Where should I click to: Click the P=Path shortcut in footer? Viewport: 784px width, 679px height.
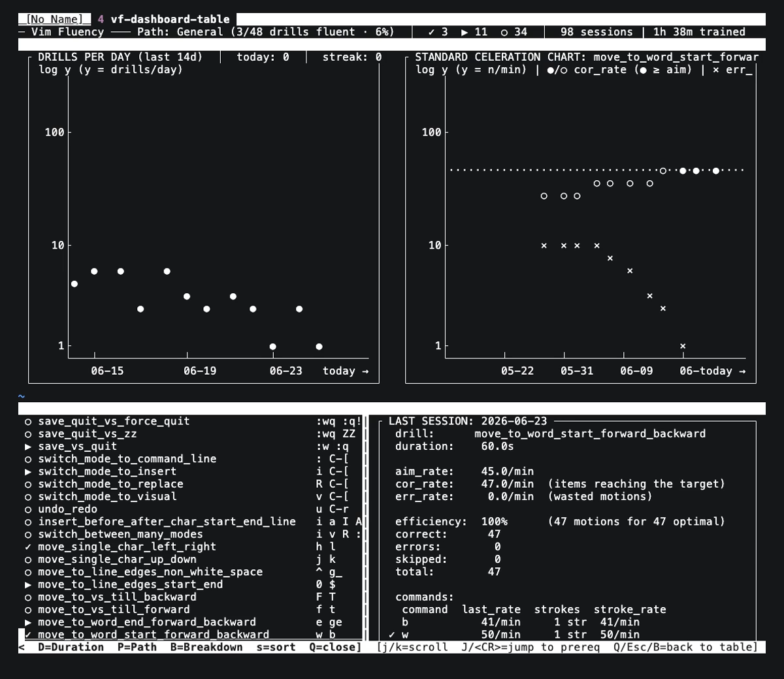137,647
